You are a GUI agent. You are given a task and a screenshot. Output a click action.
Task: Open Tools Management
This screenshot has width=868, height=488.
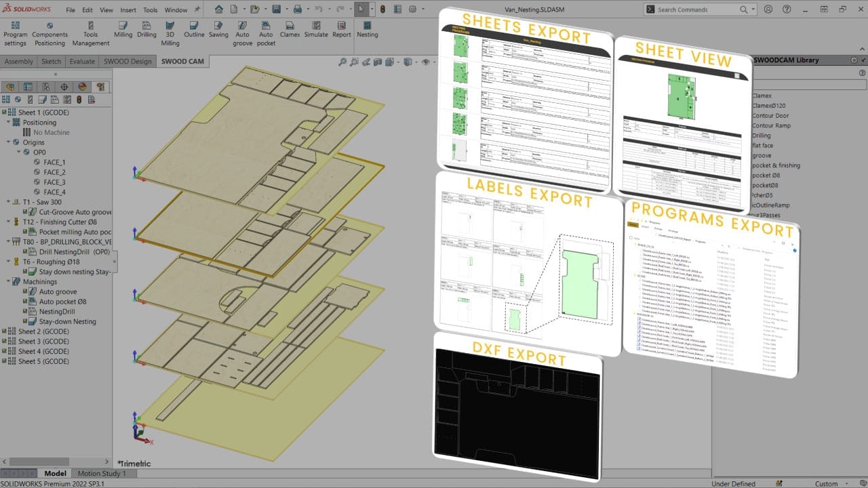coord(91,34)
